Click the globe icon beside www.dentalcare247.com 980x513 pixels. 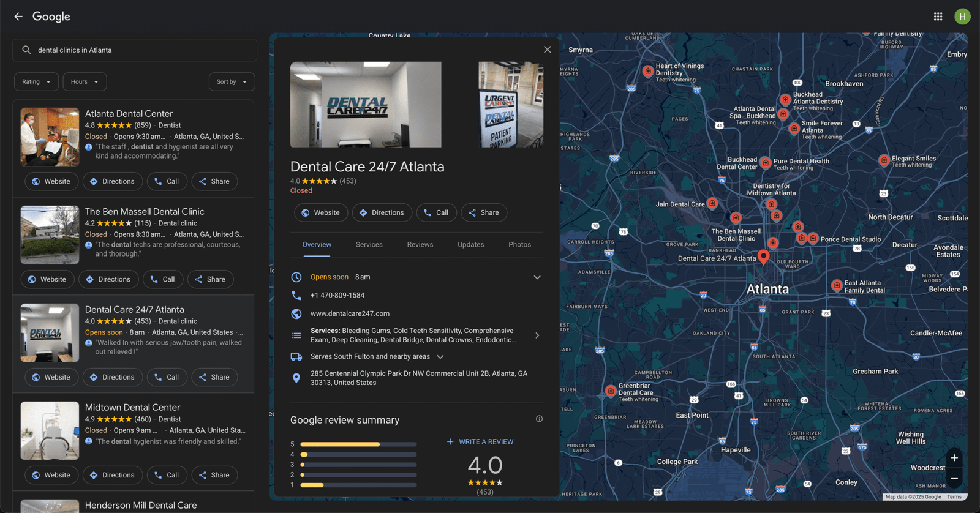coord(296,313)
